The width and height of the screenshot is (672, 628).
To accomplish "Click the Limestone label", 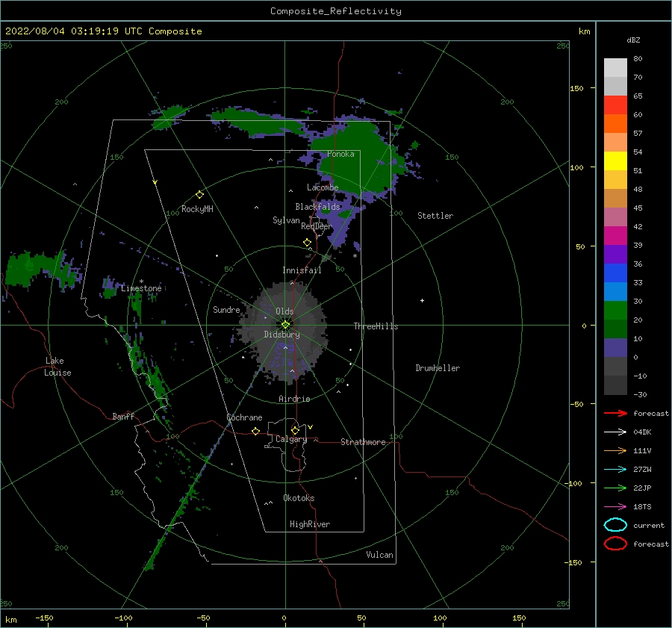I will coord(141,288).
